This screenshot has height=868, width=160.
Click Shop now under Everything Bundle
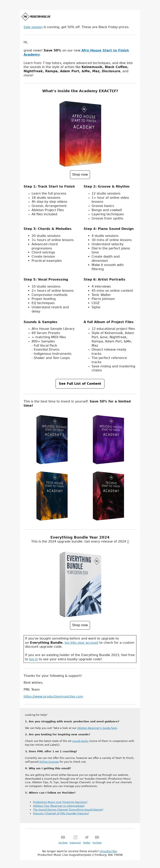(80, 625)
